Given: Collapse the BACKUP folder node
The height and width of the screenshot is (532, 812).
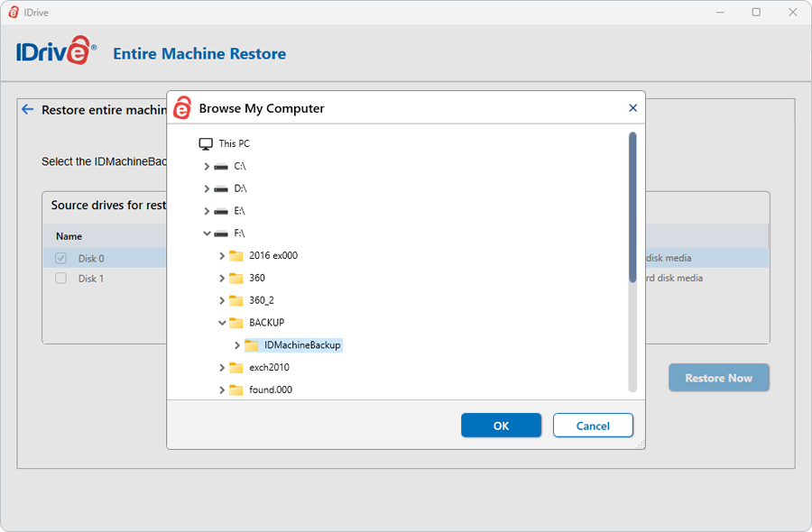Looking at the screenshot, I should [x=222, y=323].
